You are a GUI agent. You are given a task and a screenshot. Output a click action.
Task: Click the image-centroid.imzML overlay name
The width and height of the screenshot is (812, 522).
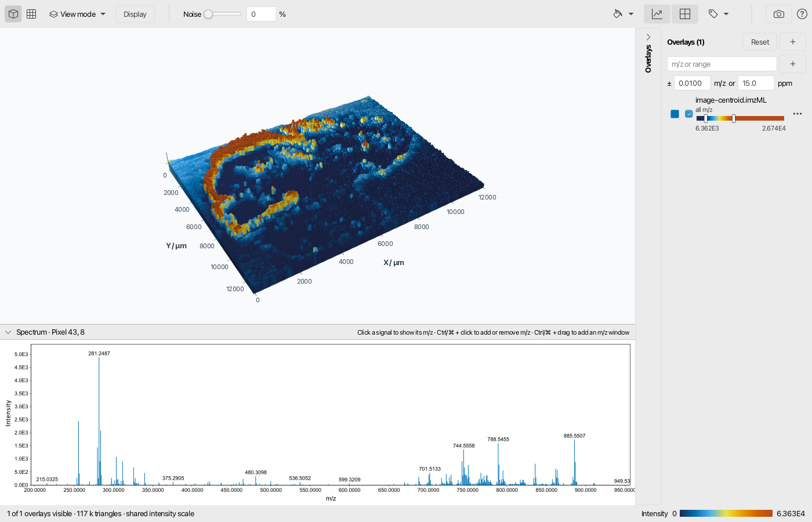click(731, 100)
